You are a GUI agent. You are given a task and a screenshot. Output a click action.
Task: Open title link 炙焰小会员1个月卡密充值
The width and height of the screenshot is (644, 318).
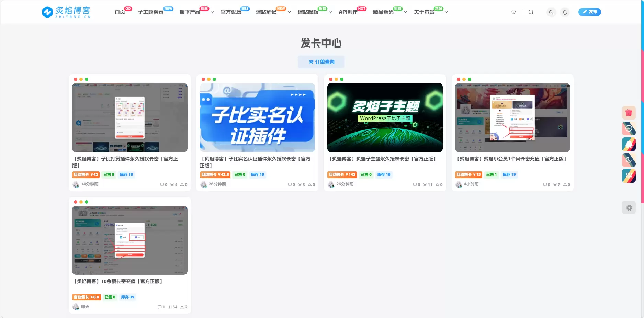512,159
